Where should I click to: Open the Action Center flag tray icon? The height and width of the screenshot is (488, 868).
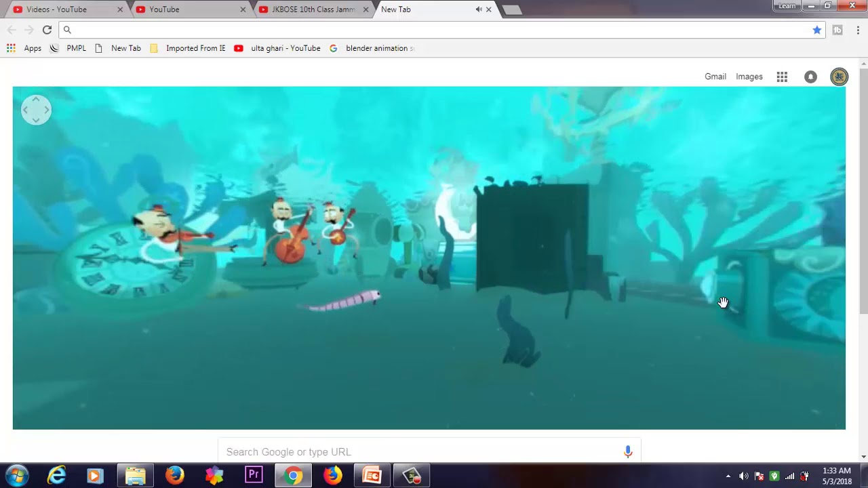759,476
